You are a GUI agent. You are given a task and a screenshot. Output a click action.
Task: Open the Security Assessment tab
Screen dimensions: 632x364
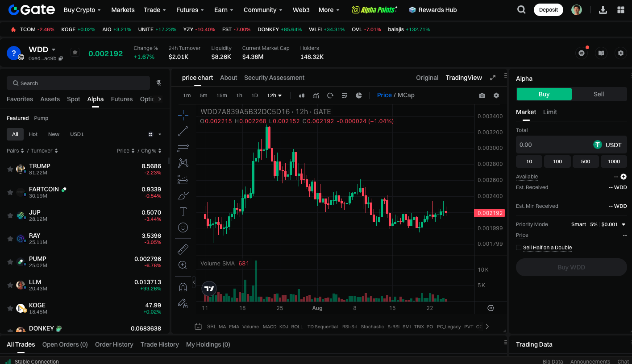coord(274,78)
